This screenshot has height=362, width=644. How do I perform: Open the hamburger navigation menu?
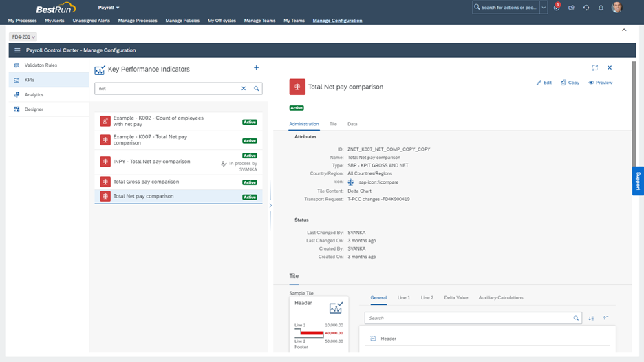[x=17, y=50]
